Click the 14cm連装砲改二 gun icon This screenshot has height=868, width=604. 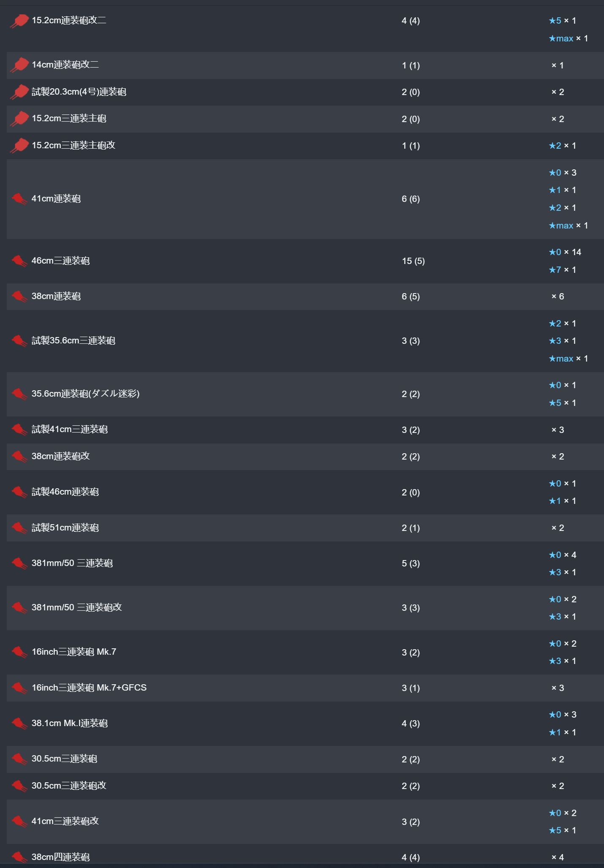click(x=19, y=65)
